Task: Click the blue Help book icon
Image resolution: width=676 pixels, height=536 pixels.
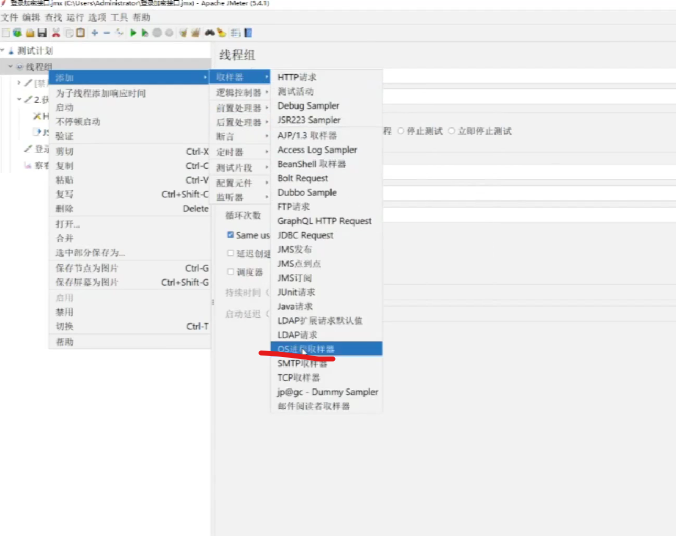Action: (x=248, y=33)
